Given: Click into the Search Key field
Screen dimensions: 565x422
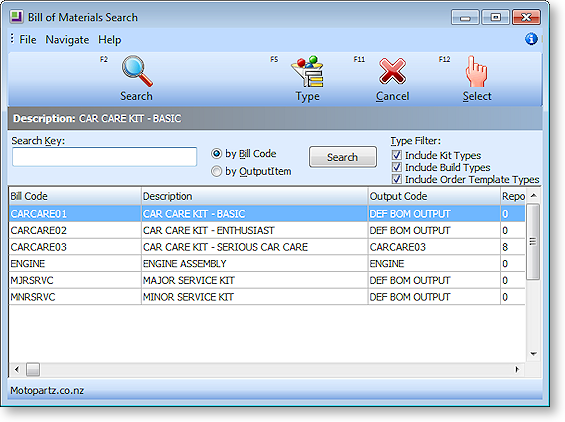Looking at the screenshot, I should point(104,157).
